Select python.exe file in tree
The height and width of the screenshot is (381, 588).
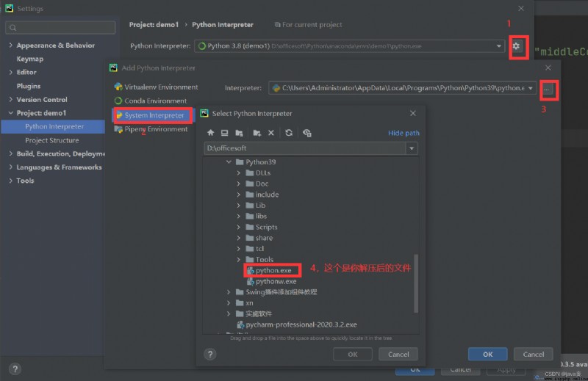tap(269, 270)
